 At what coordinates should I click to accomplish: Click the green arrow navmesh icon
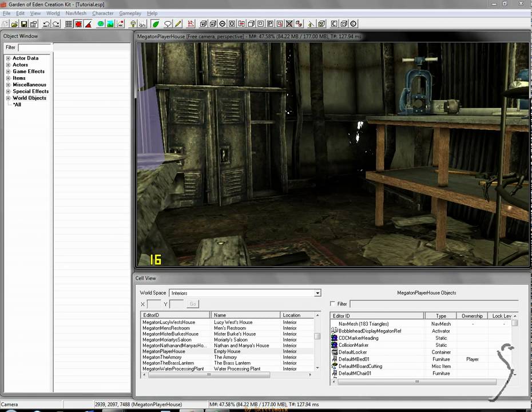(311, 24)
